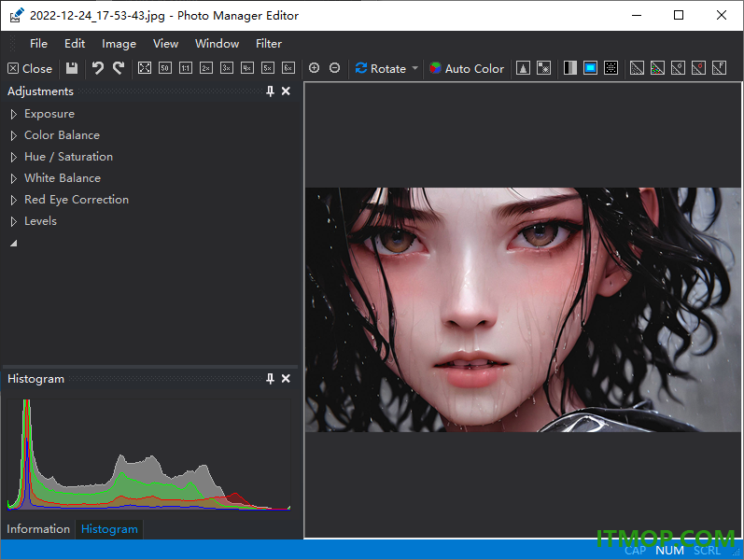The width and height of the screenshot is (744, 560).
Task: Click the collapse triangle below Levels
Action: [x=14, y=243]
